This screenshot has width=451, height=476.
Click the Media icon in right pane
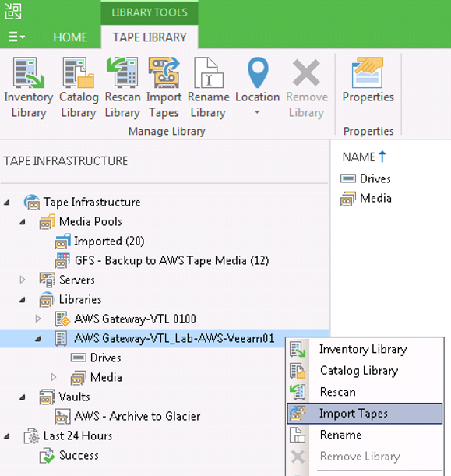coord(348,199)
